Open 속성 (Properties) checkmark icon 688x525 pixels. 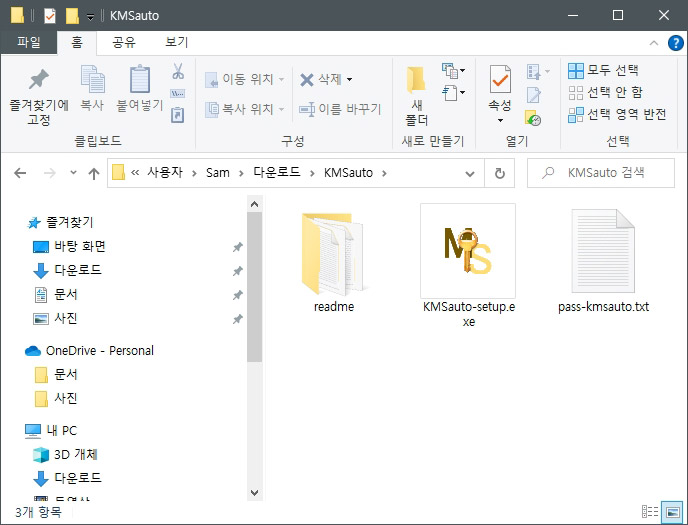point(500,80)
